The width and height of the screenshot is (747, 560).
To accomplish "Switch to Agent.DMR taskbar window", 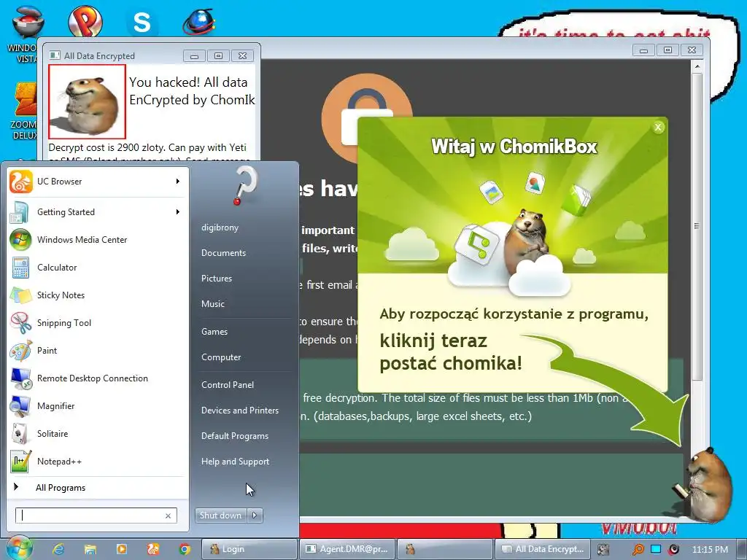I will pyautogui.click(x=347, y=549).
